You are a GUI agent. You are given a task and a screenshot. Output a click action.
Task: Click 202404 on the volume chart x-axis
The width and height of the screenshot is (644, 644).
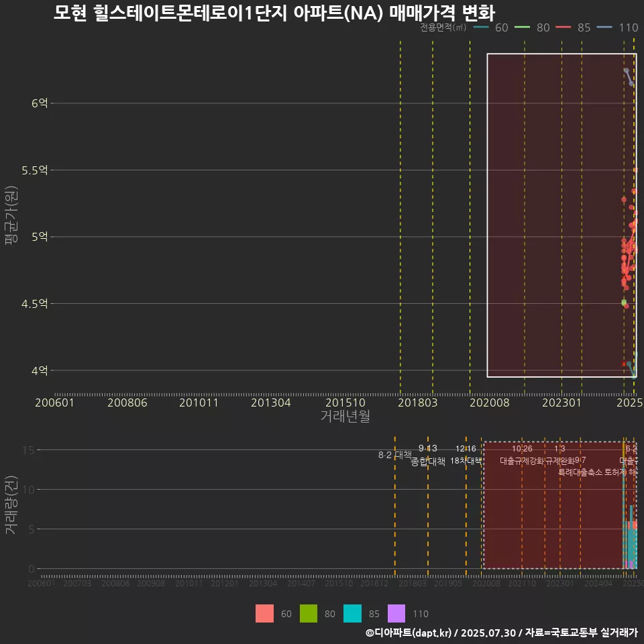pos(598,583)
